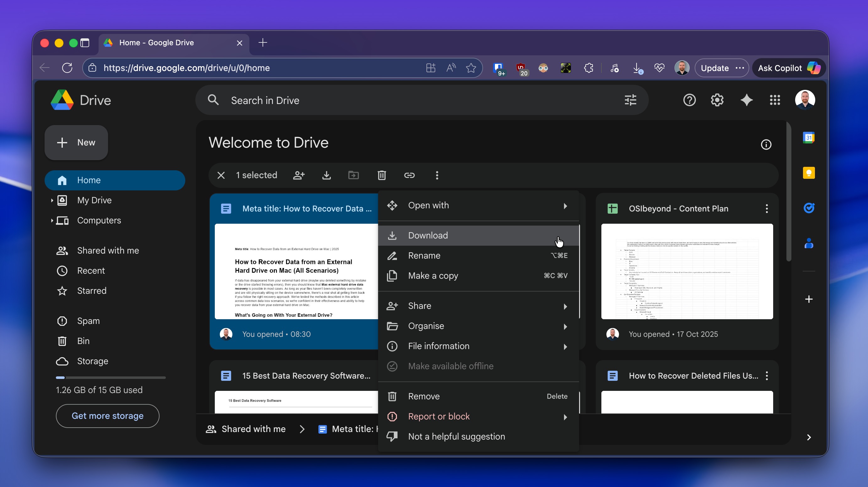Click the Gemini sparkle icon
This screenshot has width=868, height=487.
point(746,100)
